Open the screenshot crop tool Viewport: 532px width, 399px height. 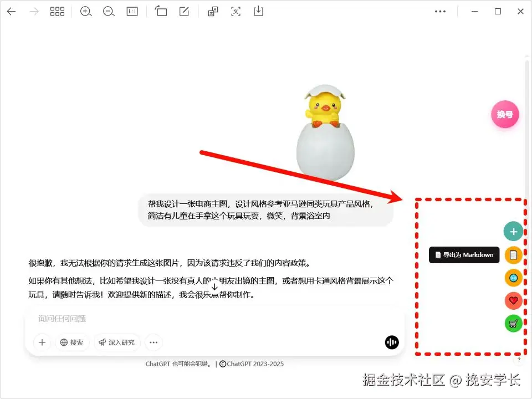(x=161, y=11)
